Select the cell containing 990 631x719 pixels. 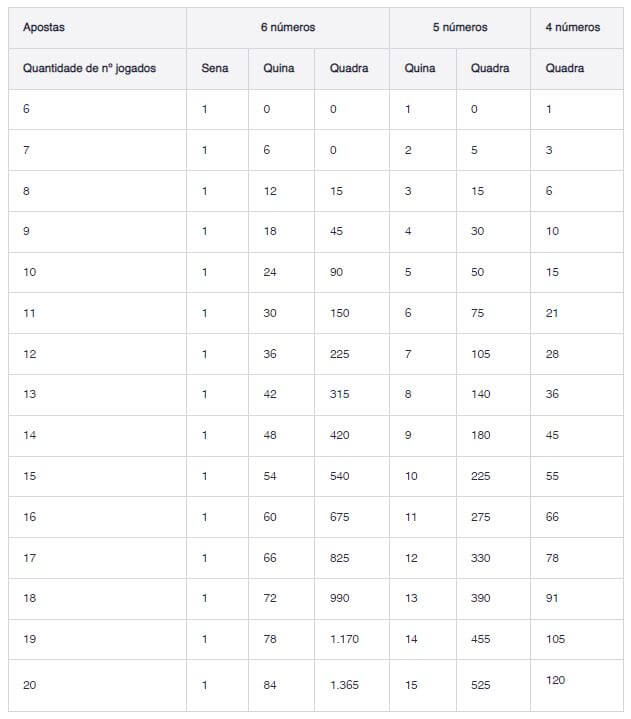[x=339, y=598]
